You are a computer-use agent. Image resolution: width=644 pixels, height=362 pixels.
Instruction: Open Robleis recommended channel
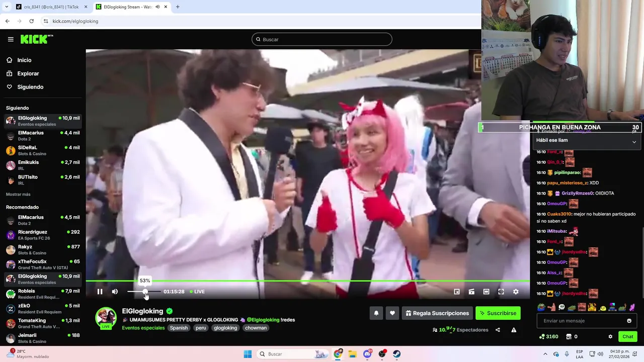43,294
